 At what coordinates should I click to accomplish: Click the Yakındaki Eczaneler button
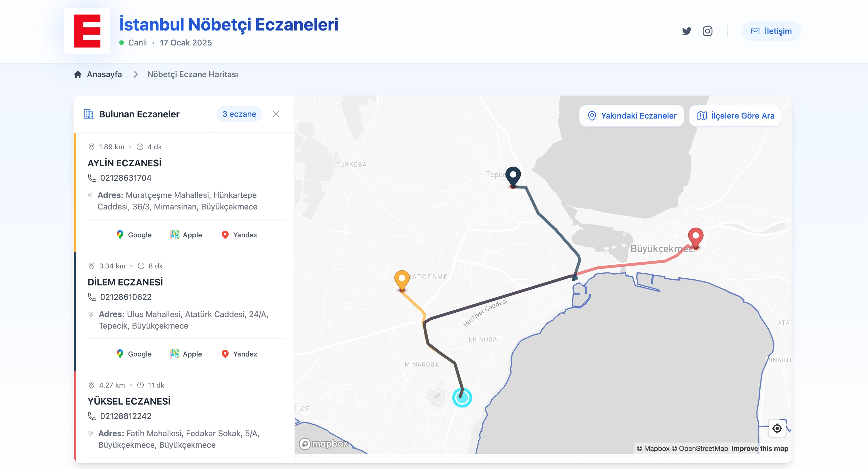[x=631, y=115]
